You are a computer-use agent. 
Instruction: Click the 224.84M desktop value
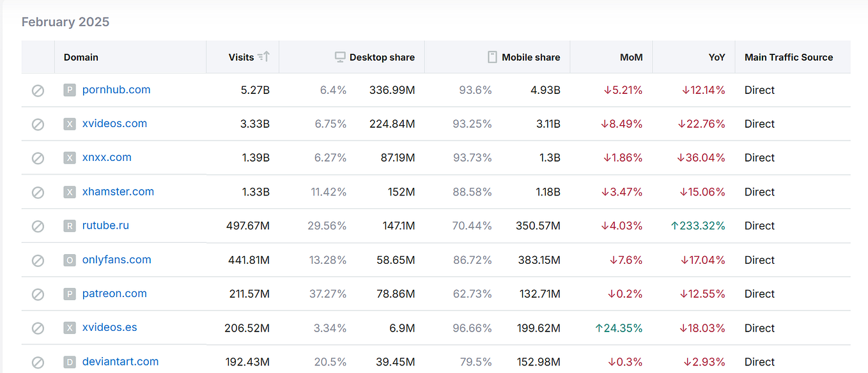click(392, 124)
